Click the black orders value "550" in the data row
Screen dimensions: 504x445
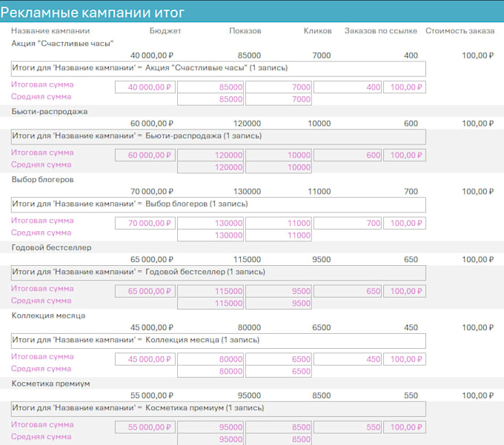411,396
